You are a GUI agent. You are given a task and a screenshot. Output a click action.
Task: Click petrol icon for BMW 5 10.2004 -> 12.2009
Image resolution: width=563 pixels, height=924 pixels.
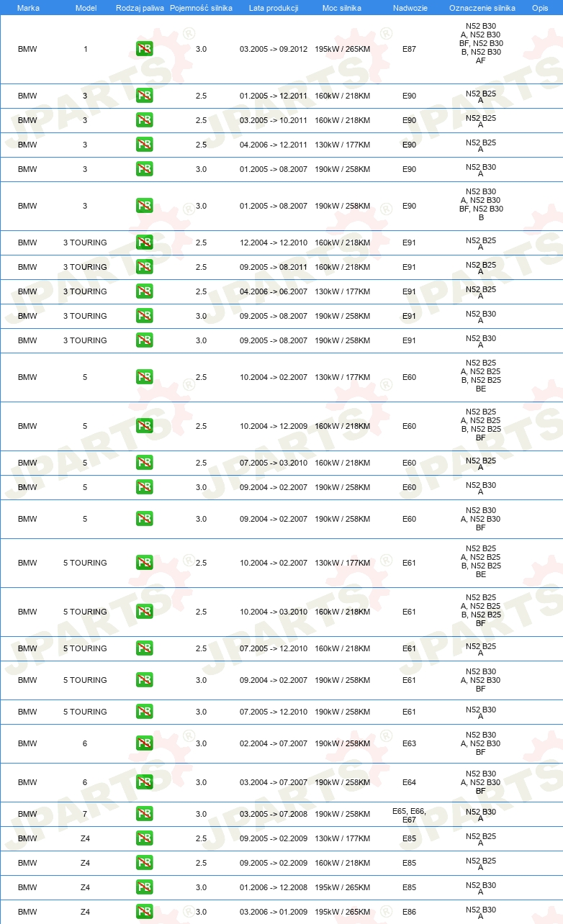144,426
